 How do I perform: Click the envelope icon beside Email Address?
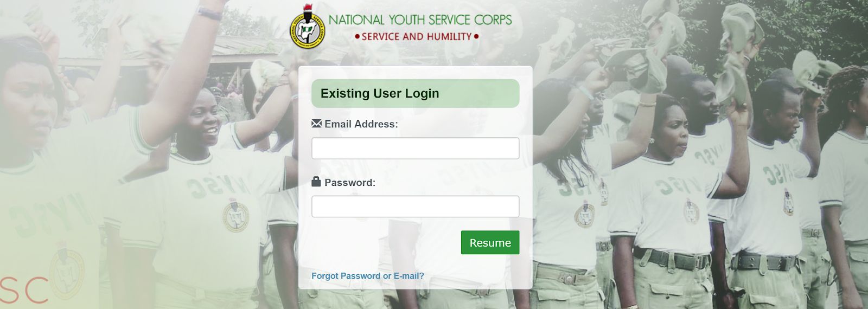click(x=316, y=124)
